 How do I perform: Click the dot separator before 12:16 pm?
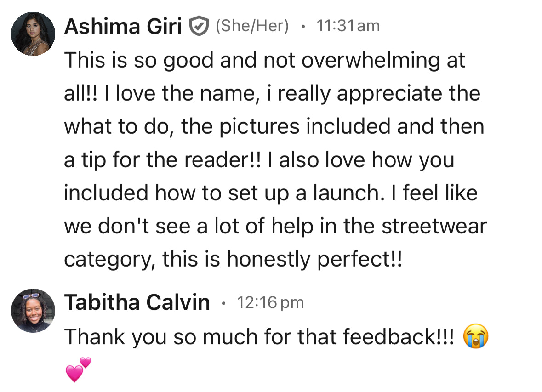click(x=223, y=303)
